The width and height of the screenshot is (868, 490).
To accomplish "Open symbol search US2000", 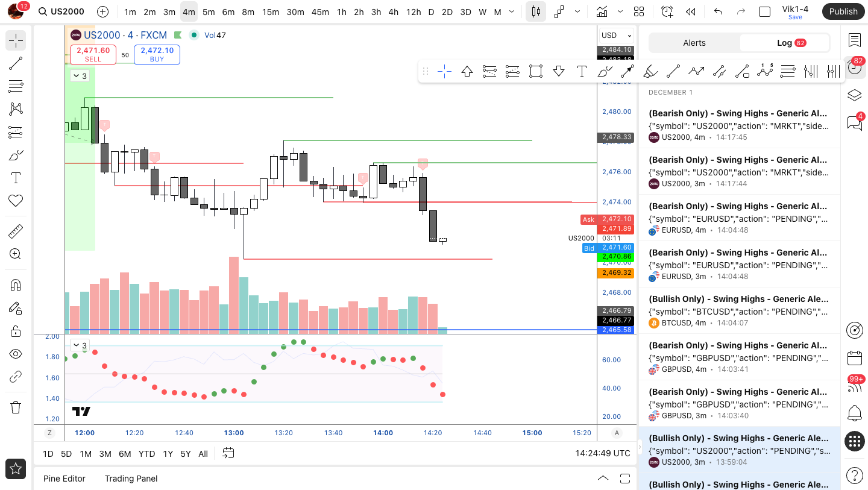I will (61, 11).
